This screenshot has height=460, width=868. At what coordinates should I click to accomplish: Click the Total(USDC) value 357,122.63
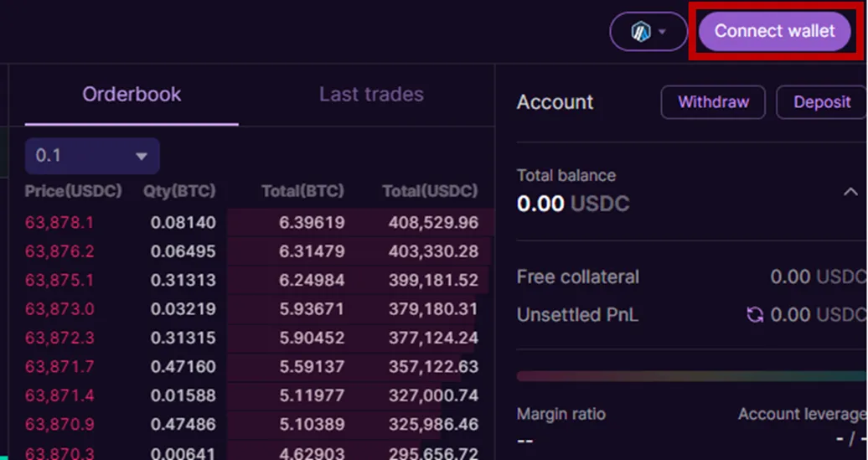[433, 366]
